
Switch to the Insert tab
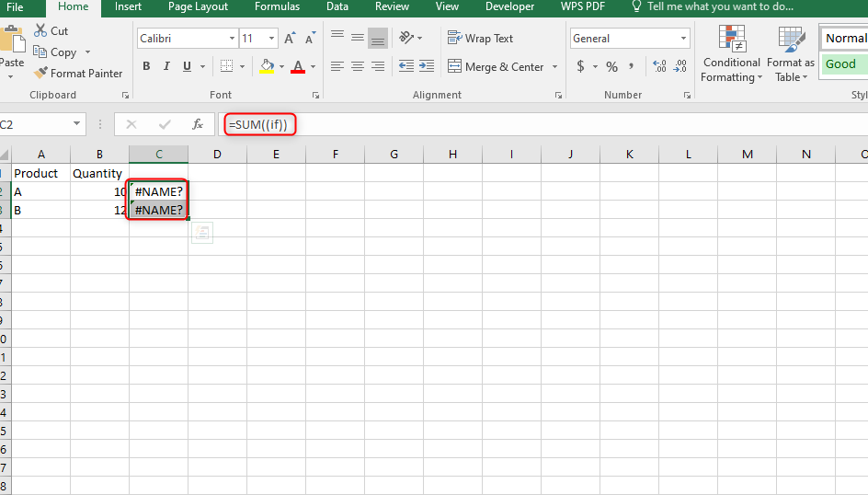pyautogui.click(x=128, y=6)
